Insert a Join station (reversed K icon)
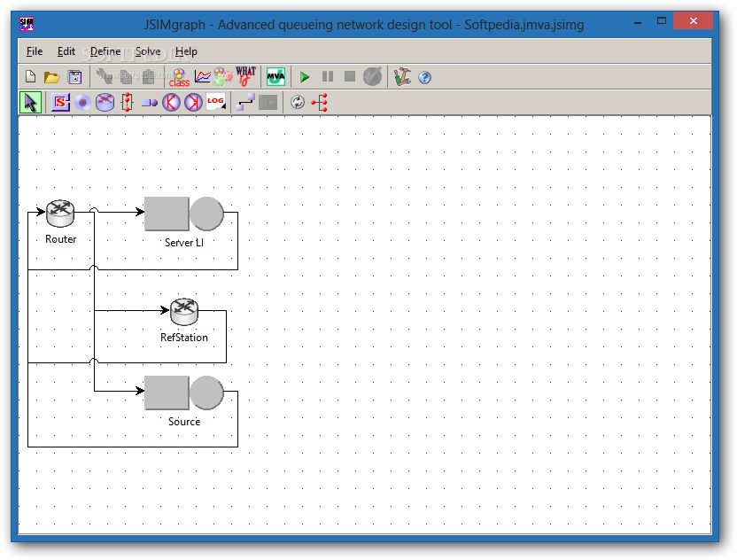 (x=193, y=102)
